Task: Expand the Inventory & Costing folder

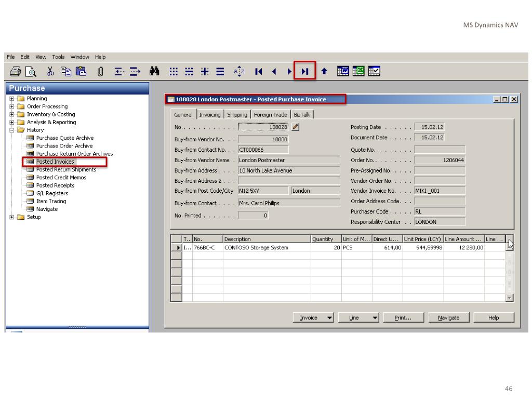Action: coord(12,114)
